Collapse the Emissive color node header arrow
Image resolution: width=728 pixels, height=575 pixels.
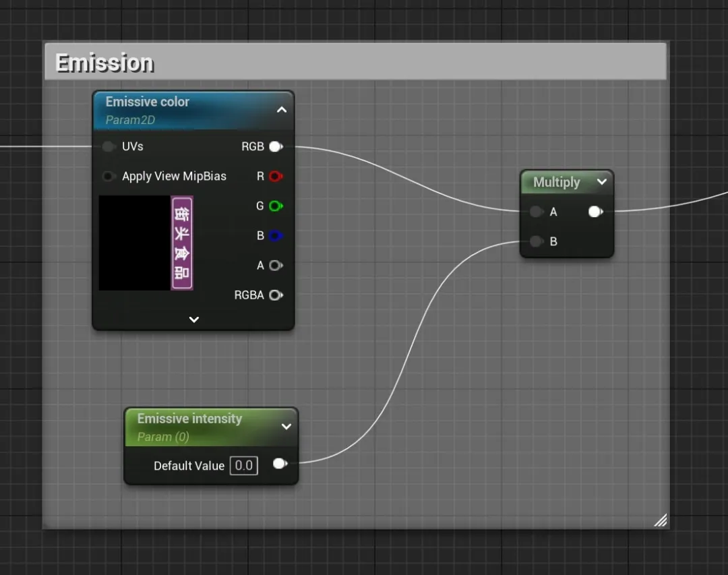point(281,110)
